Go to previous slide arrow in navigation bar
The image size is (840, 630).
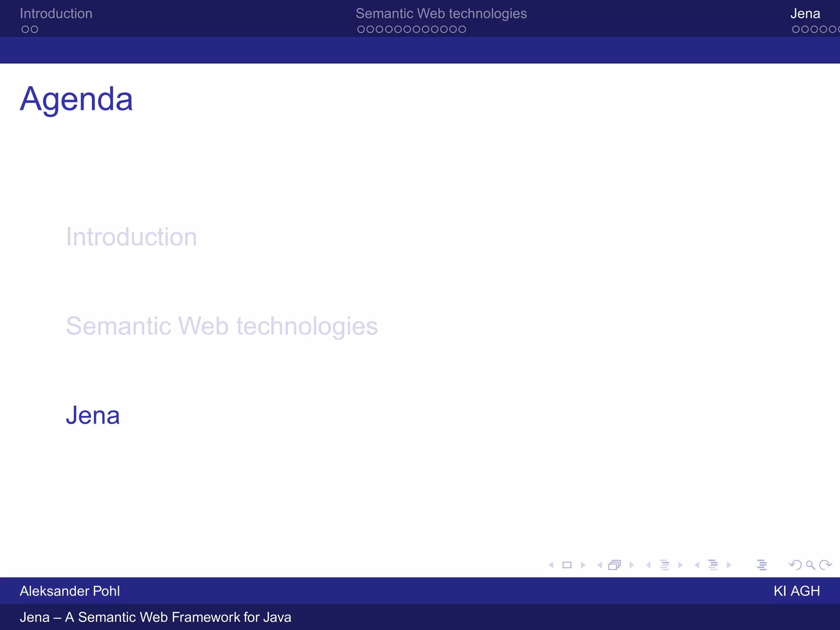[x=551, y=565]
